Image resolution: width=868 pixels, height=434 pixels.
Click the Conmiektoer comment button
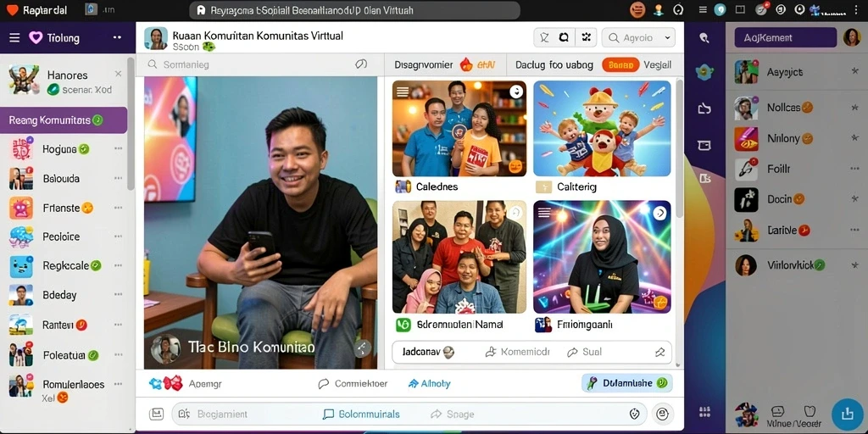353,383
